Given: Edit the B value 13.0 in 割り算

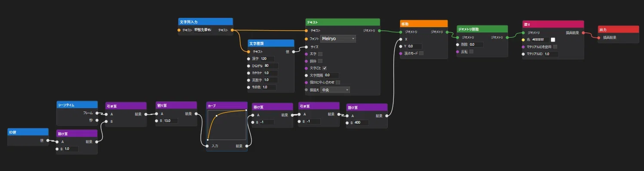Looking at the screenshot, I should point(170,121).
